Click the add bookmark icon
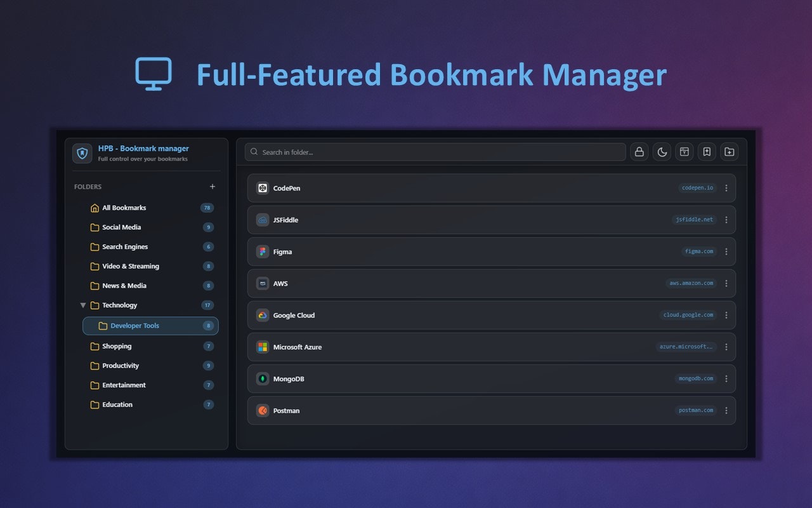The height and width of the screenshot is (508, 812). pos(707,152)
